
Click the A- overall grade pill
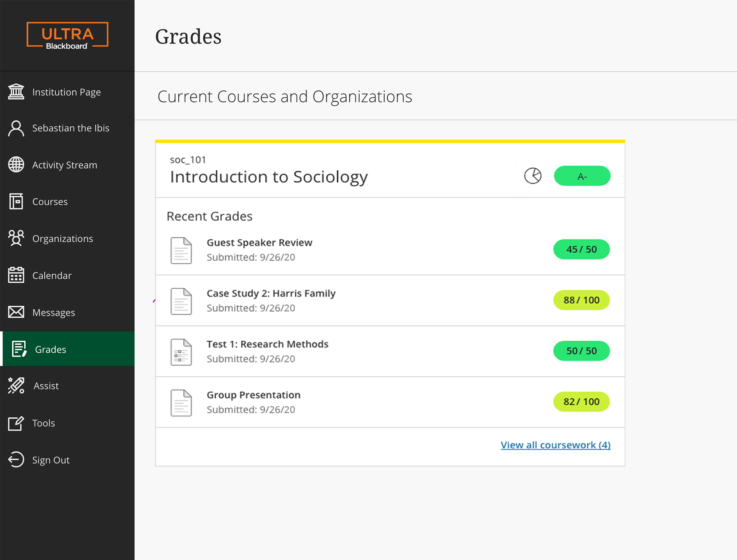pyautogui.click(x=582, y=176)
